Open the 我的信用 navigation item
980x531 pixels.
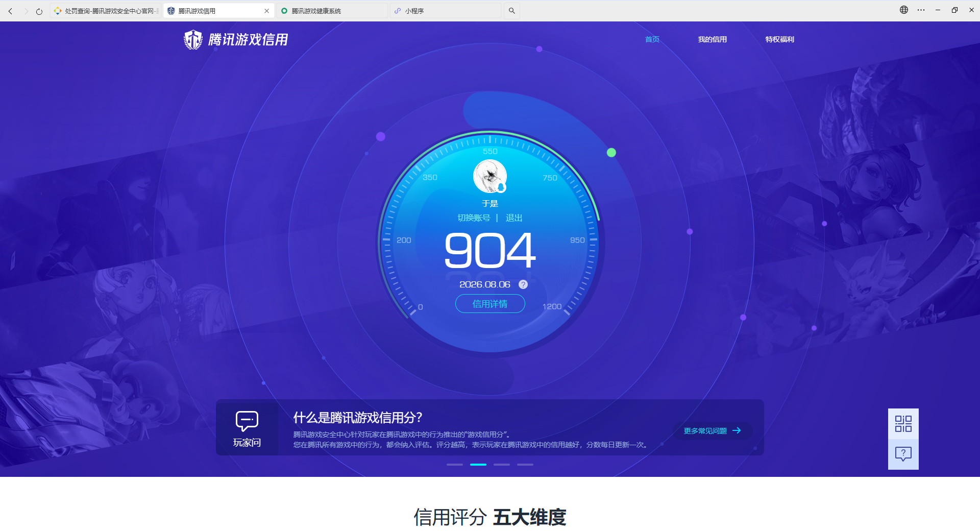coord(713,39)
